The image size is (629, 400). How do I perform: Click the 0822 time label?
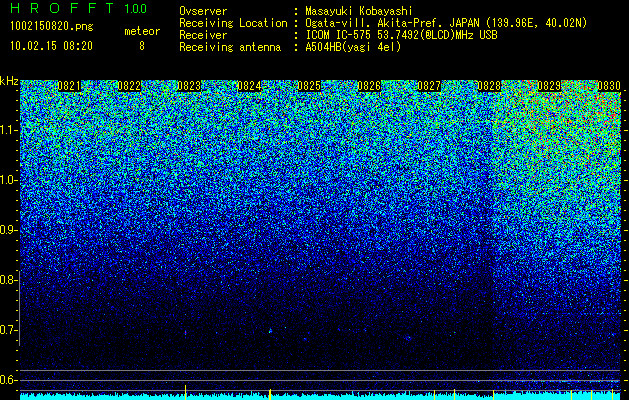[x=129, y=86]
